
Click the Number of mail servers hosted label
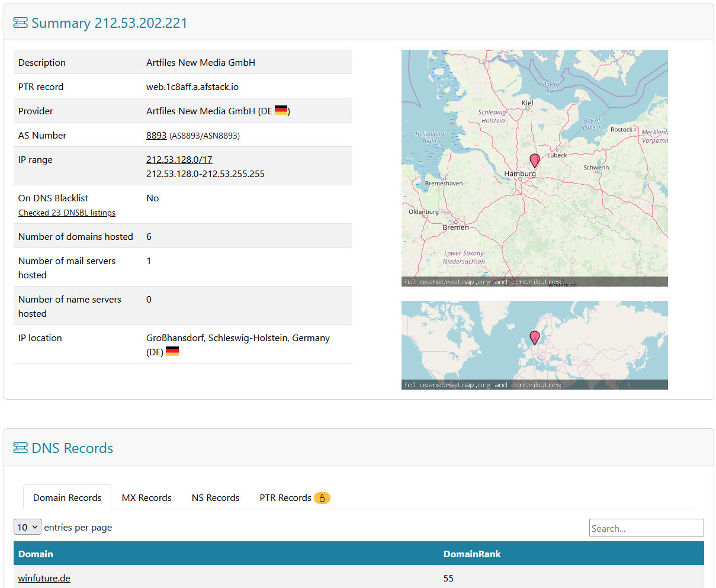coord(67,268)
